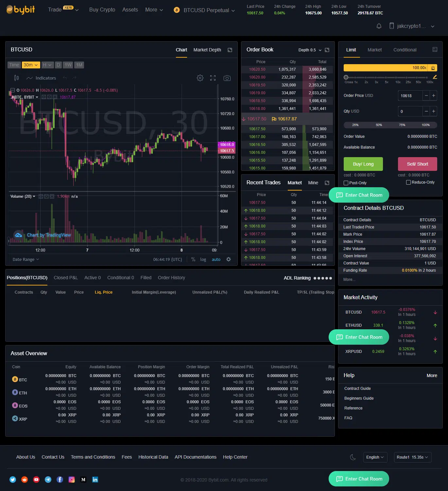448x491 pixels.
Task: Open the 30m interval dropdown
Action: tap(31, 65)
